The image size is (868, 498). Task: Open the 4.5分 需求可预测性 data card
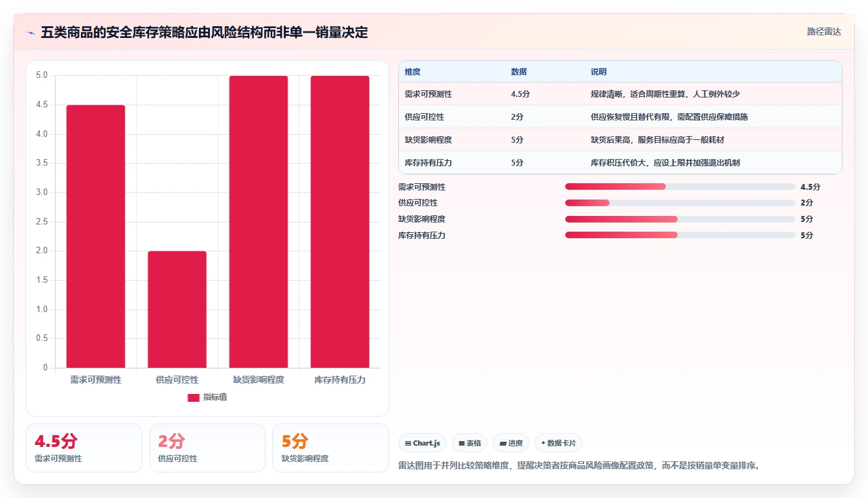84,448
